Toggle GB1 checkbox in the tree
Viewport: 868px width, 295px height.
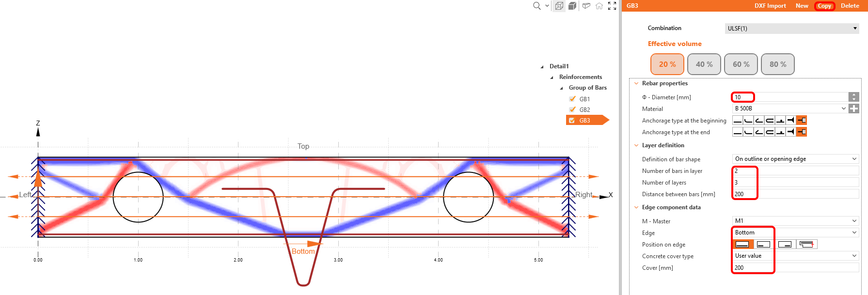coord(572,99)
